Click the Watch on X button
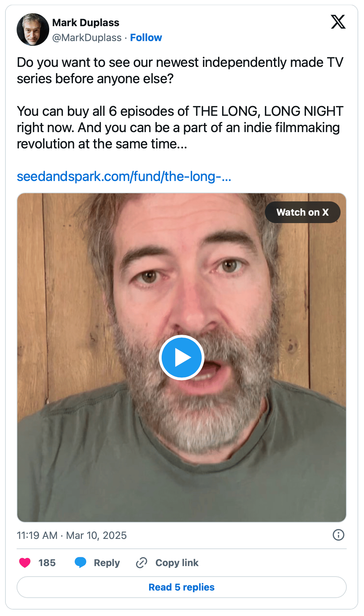 [x=303, y=212]
